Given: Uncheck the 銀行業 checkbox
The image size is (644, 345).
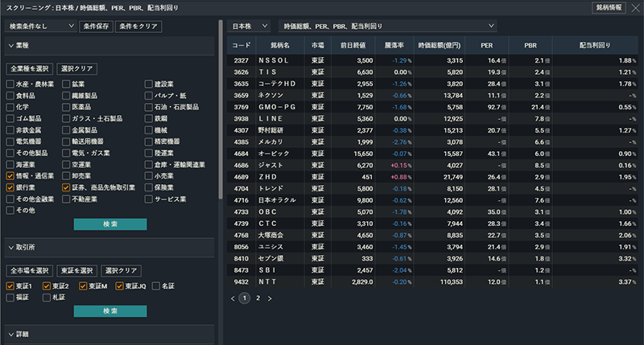Looking at the screenshot, I should (10, 187).
